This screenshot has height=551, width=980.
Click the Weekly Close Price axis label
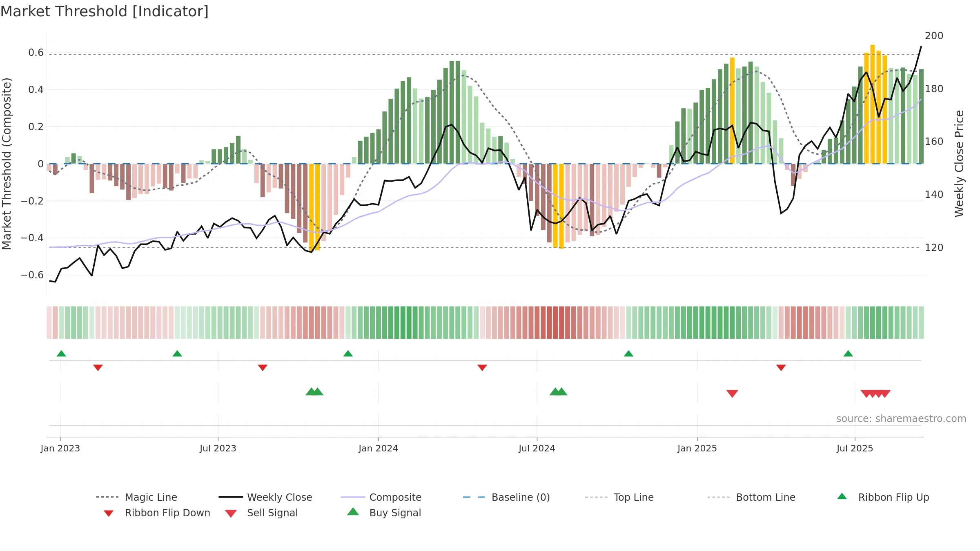(959, 163)
